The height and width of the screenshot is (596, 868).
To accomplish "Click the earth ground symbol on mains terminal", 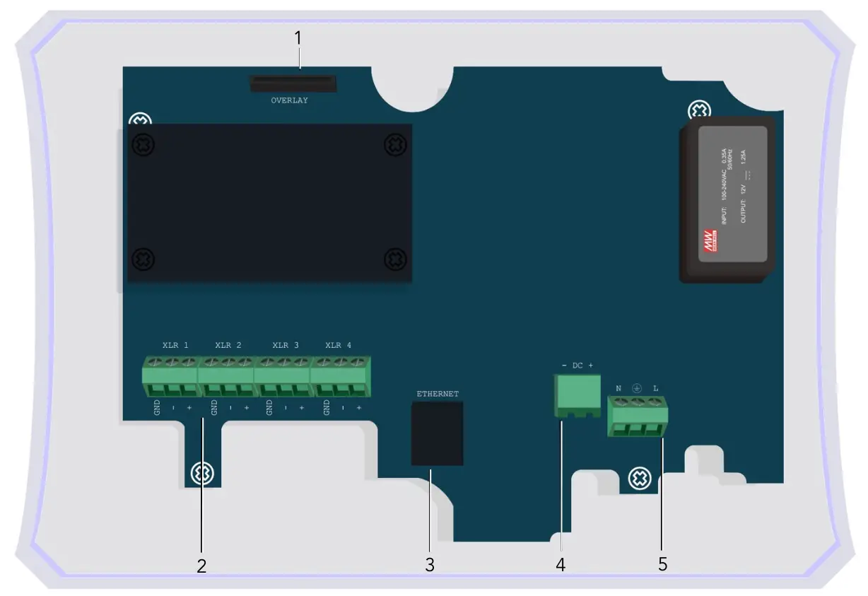I will coord(636,388).
